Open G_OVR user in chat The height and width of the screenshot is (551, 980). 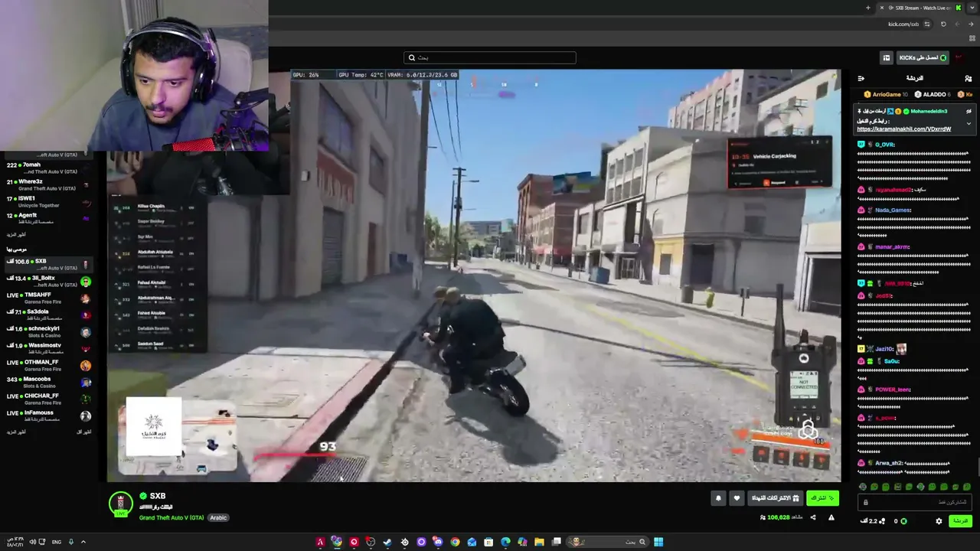pos(884,145)
